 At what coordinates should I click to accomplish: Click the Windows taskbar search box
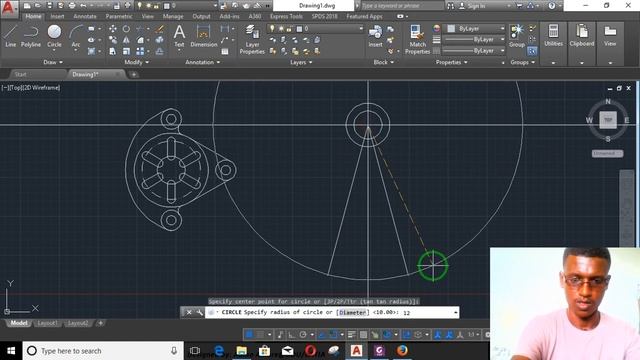(x=103, y=351)
